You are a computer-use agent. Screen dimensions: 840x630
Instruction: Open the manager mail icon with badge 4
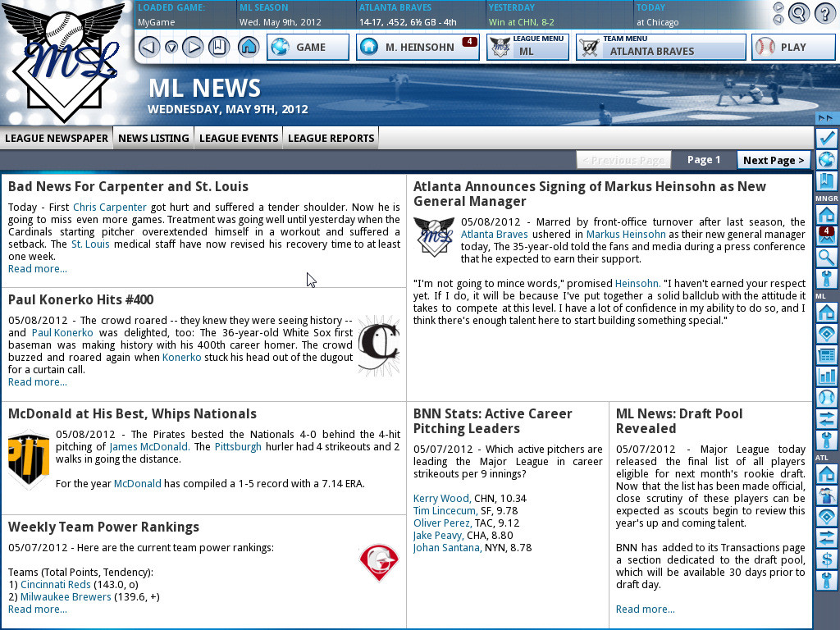827,236
